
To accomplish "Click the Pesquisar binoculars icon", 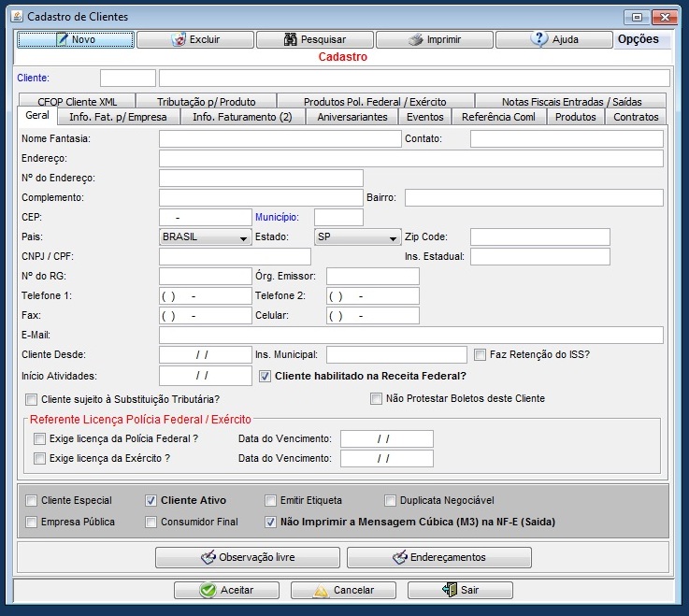I will pos(290,39).
